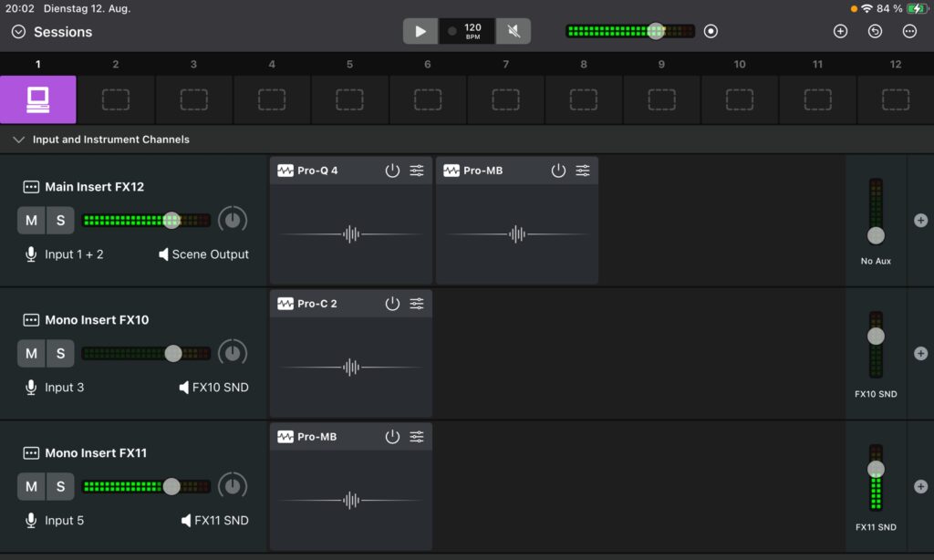Mute the Main Insert FX12 channel

tap(31, 221)
